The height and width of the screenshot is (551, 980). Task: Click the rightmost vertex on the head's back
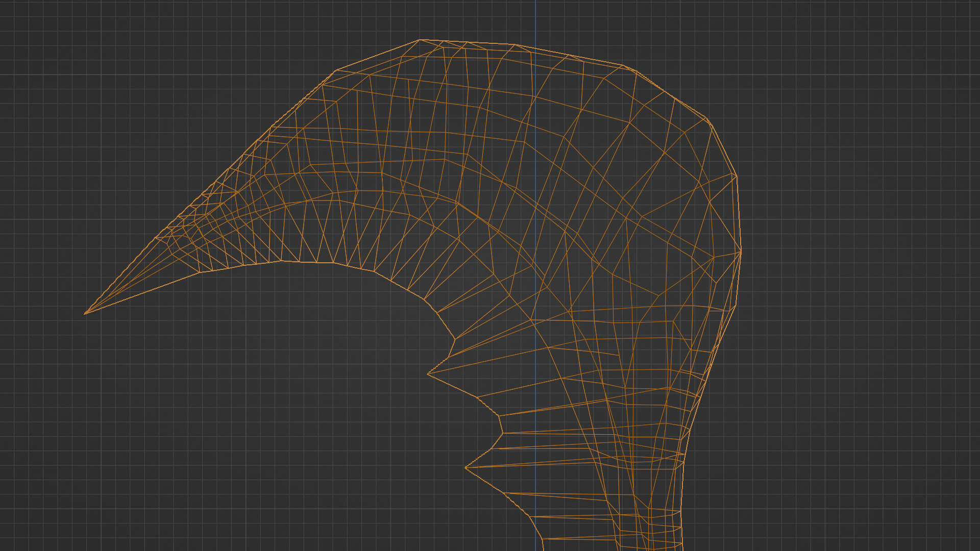(x=741, y=252)
